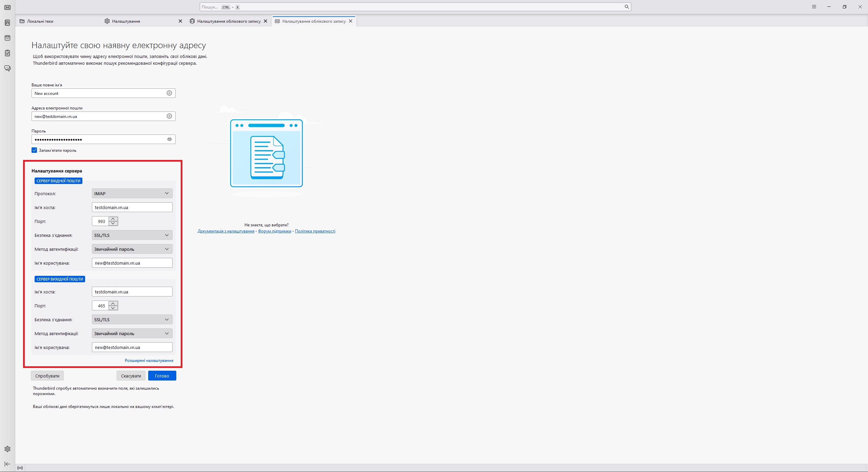Screen dimensions: 868x472
Task: Toggle password visibility eye icon
Action: point(169,139)
